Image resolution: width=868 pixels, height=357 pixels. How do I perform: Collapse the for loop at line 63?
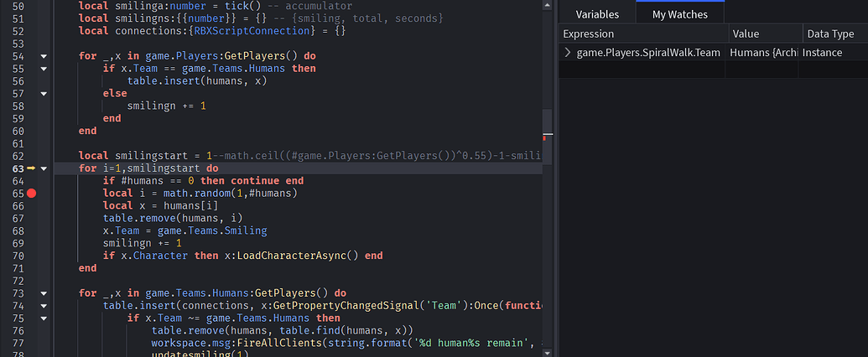44,168
